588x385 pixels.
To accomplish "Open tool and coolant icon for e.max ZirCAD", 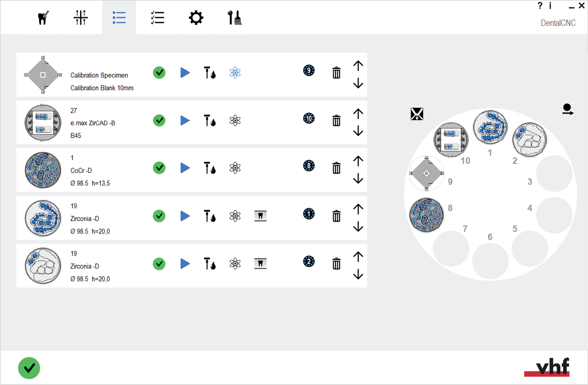I will coord(210,120).
